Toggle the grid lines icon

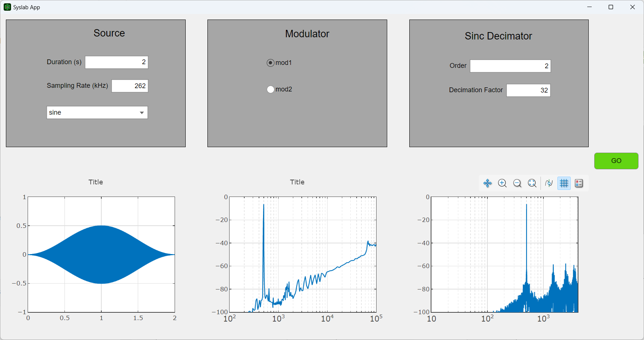pyautogui.click(x=564, y=183)
